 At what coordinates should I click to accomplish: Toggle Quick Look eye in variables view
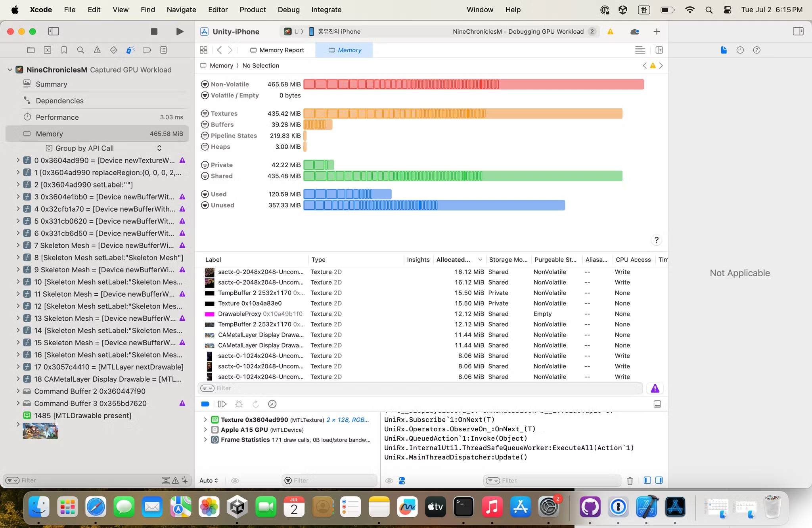235,480
